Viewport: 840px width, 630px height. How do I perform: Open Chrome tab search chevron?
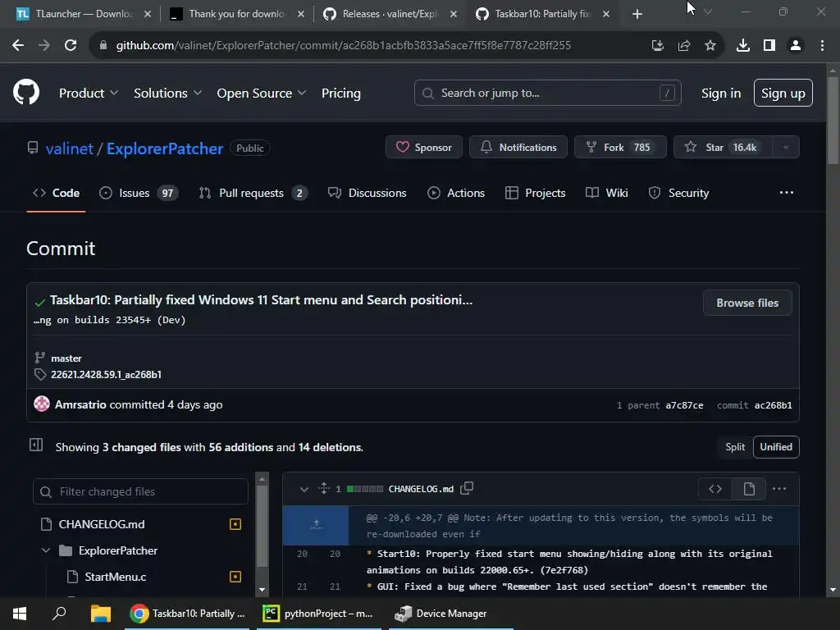coord(708,11)
